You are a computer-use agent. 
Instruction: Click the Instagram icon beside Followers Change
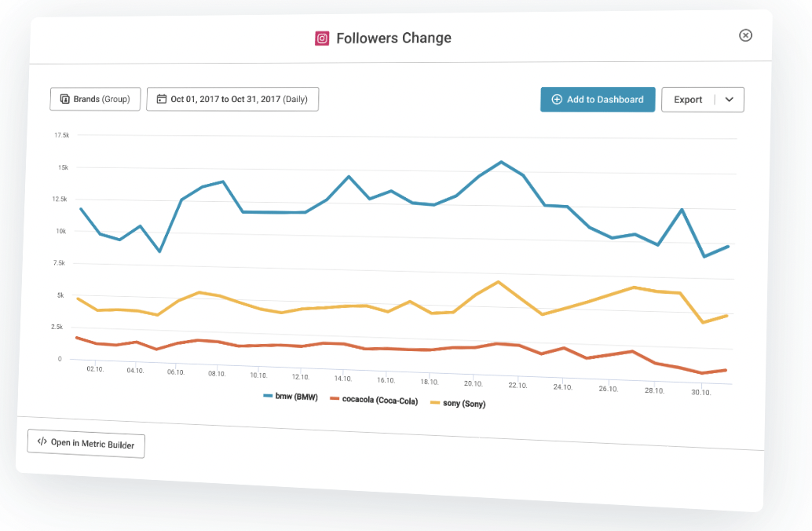click(x=322, y=38)
